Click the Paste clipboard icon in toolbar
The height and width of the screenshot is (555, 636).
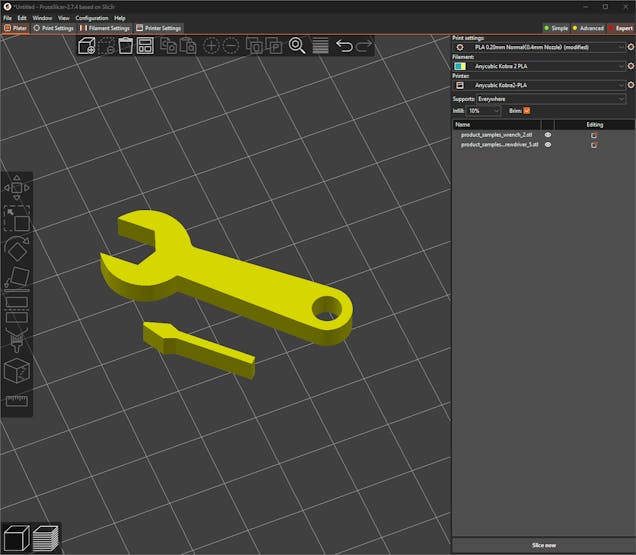tap(188, 45)
